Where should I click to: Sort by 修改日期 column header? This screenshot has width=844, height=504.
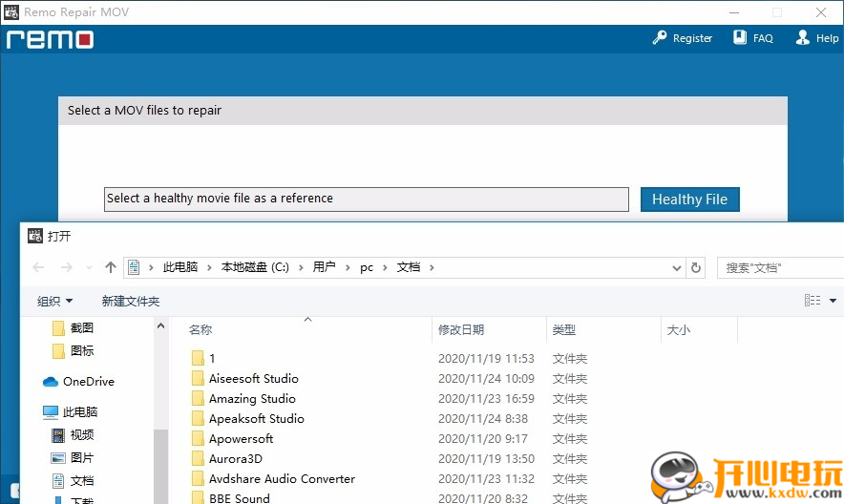pyautogui.click(x=461, y=330)
